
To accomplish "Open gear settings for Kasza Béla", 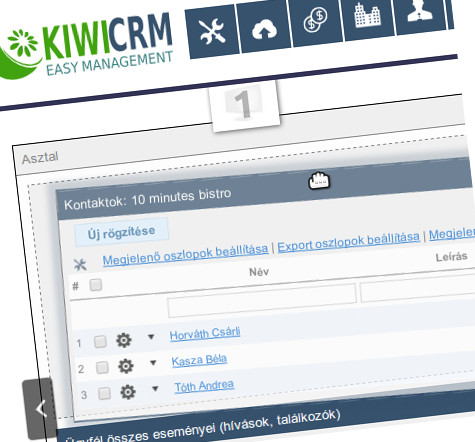I will (x=126, y=366).
